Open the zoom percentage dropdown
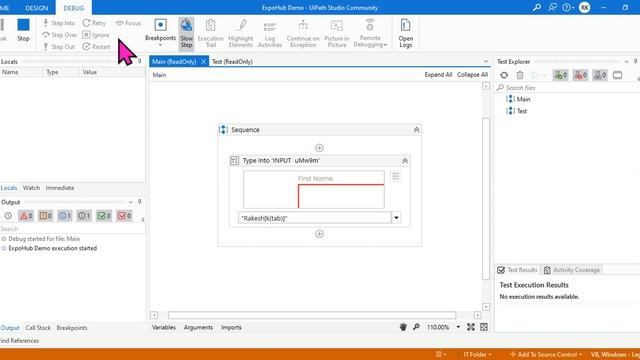 click(x=458, y=327)
